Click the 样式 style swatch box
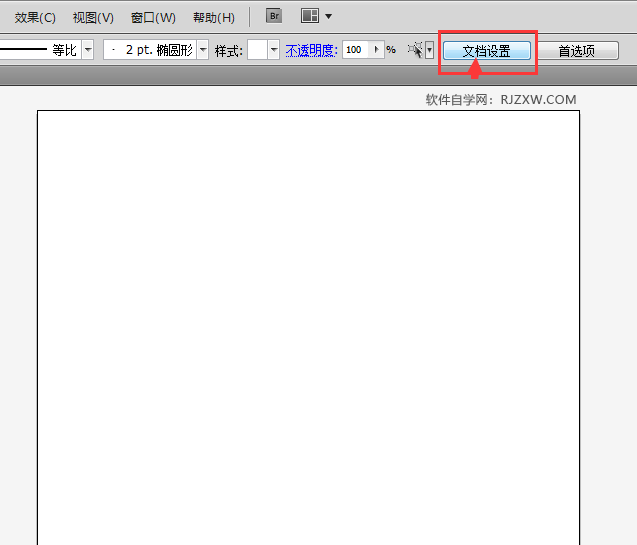637x545 pixels. tap(257, 50)
